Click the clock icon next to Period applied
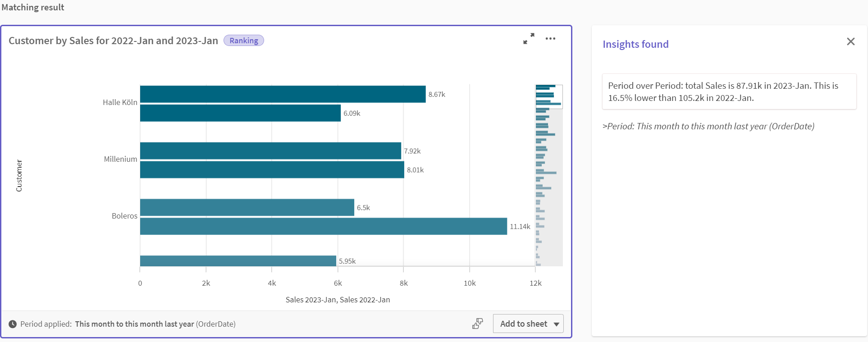 pos(13,324)
